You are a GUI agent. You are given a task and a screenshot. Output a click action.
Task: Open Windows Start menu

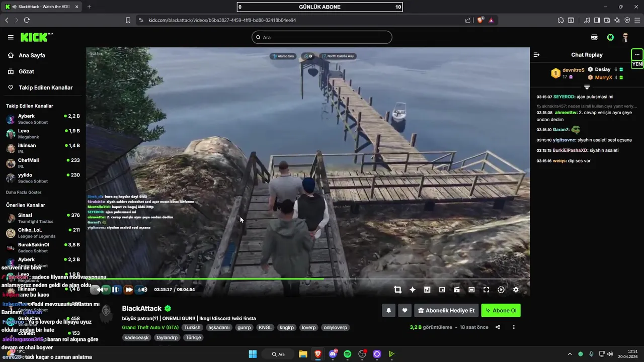tap(253, 354)
